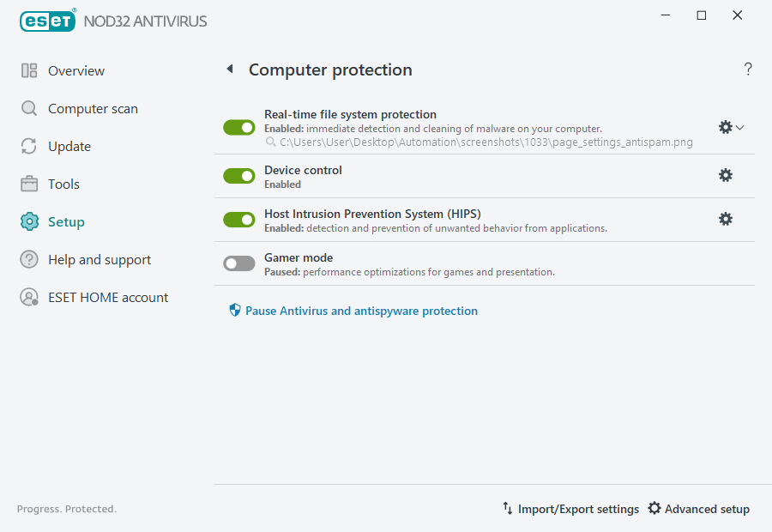Open the Update sidebar section
This screenshot has width=772, height=532.
(69, 147)
